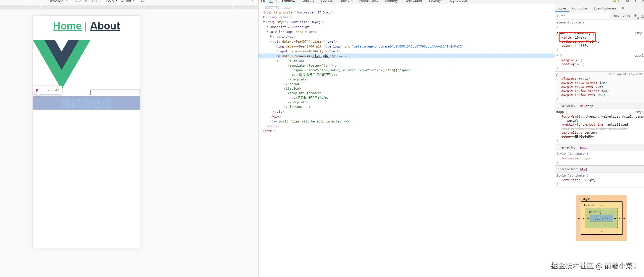Screen dimensions: 644x277
Task: Open the Memory tab
Action: [x=392, y=1]
